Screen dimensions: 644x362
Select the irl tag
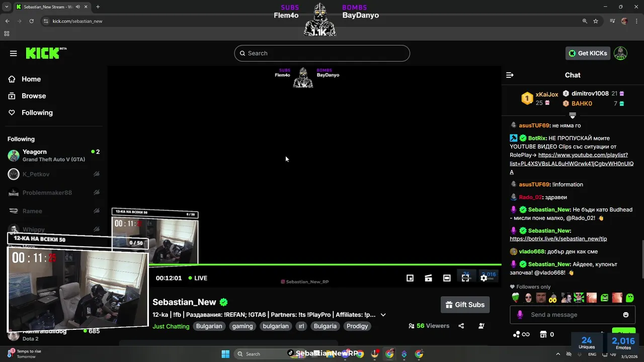pos(301,326)
